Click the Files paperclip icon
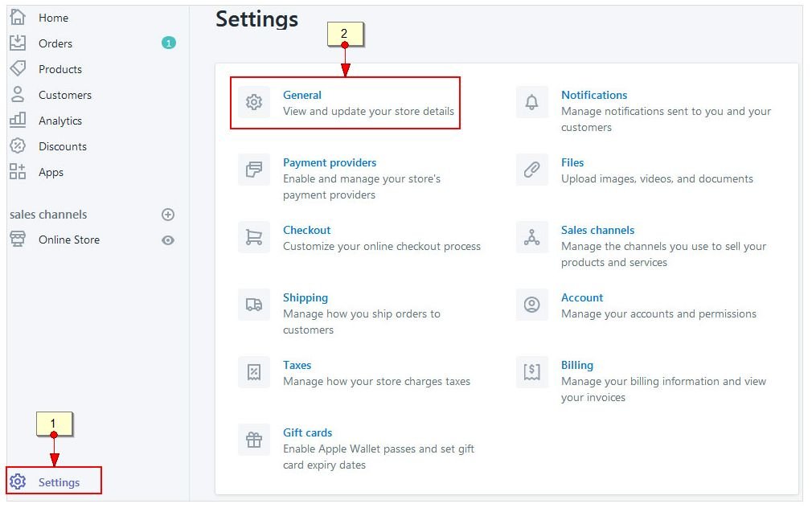 (x=531, y=170)
